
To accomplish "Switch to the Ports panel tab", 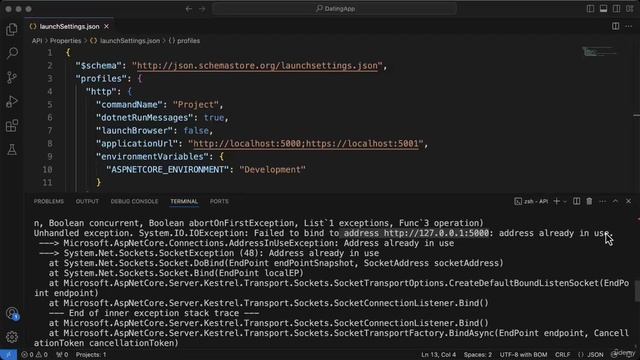I will pos(219,201).
